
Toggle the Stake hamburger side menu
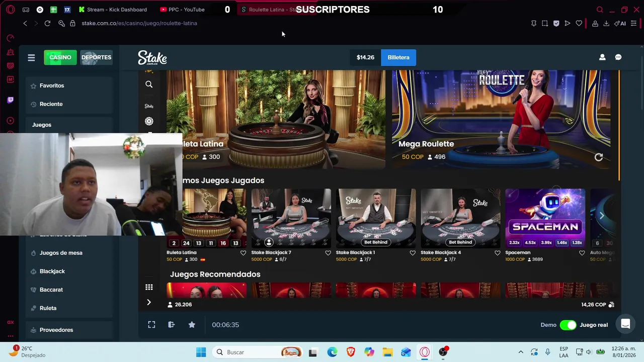pyautogui.click(x=31, y=57)
